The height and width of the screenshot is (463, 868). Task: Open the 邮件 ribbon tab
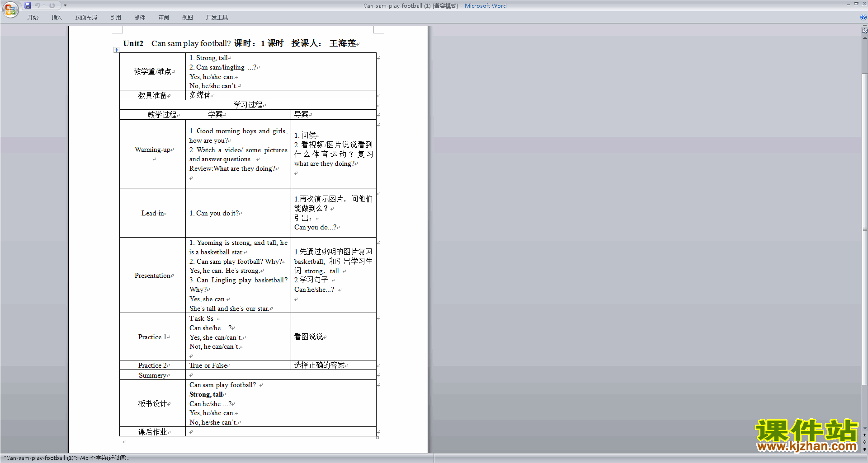click(140, 17)
